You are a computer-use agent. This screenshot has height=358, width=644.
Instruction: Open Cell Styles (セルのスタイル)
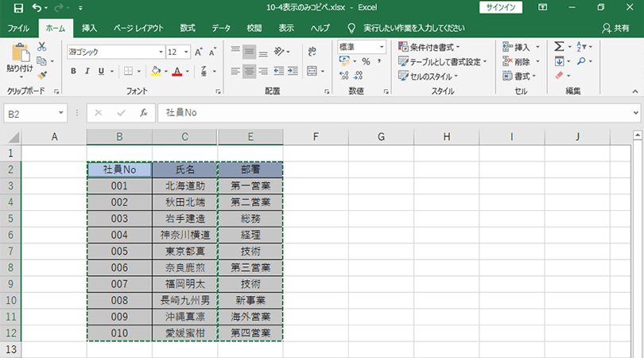(428, 76)
